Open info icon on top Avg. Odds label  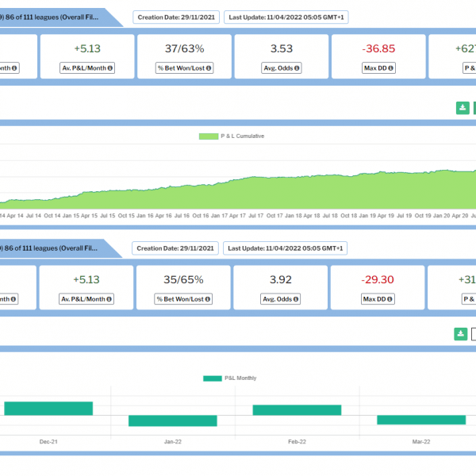click(x=297, y=68)
